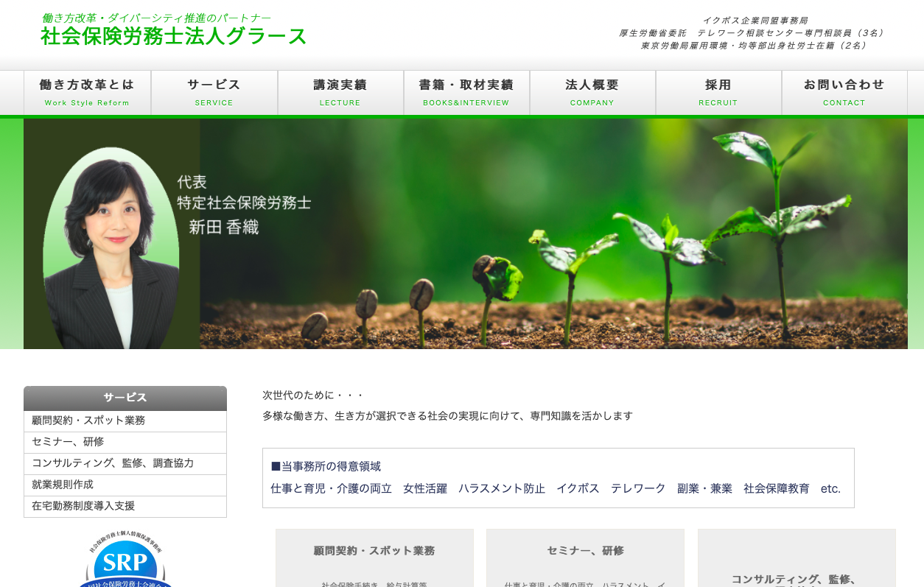Screen dimensions: 924x587
Task: Click the heading ■当事務所の得意領域
Action: (x=326, y=466)
